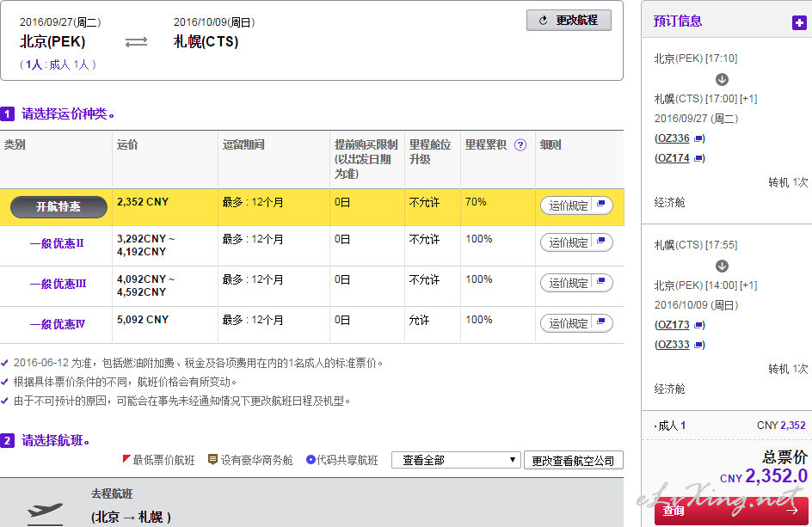Screen dimensions: 812x527
Task: Click the 更改查看航空公司 button
Action: (573, 460)
